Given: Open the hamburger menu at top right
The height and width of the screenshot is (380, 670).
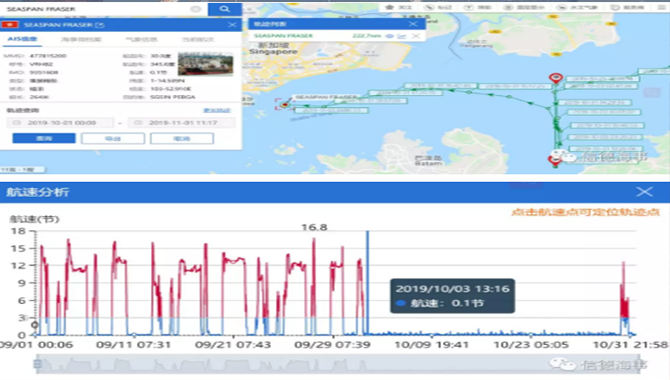Looking at the screenshot, I should 661,7.
